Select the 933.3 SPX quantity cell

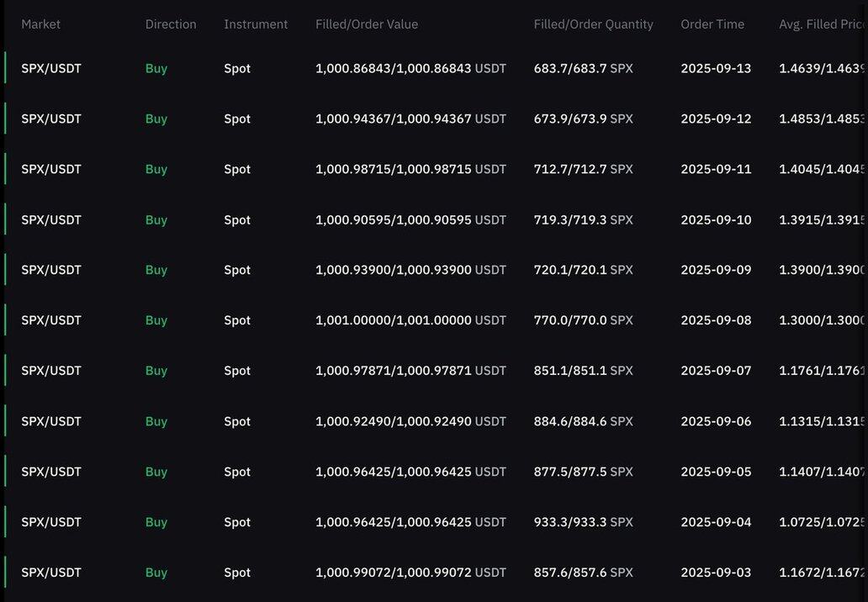click(x=584, y=522)
